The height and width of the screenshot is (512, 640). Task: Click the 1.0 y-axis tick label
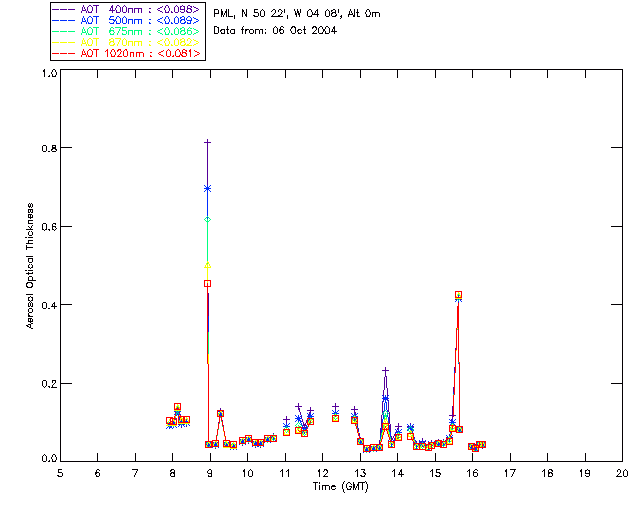click(49, 73)
